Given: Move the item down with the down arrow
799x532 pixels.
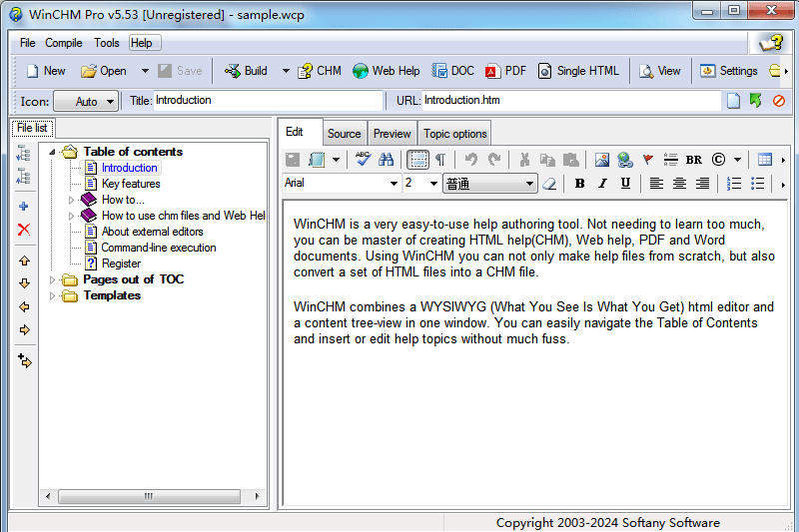Looking at the screenshot, I should click(x=24, y=283).
